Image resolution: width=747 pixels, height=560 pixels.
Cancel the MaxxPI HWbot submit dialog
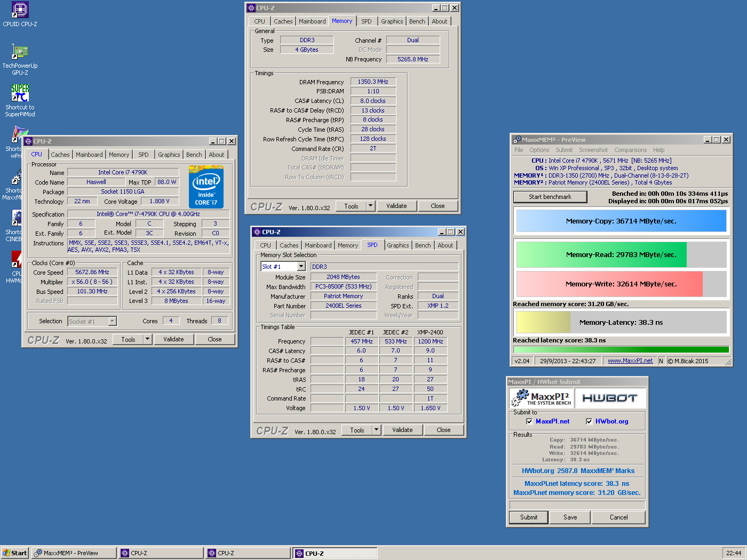[619, 517]
